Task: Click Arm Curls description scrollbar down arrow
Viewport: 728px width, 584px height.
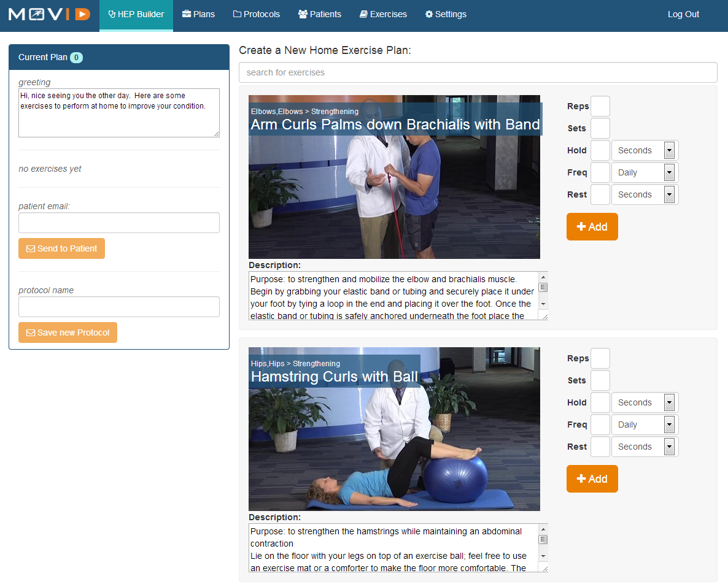Action: (x=543, y=304)
